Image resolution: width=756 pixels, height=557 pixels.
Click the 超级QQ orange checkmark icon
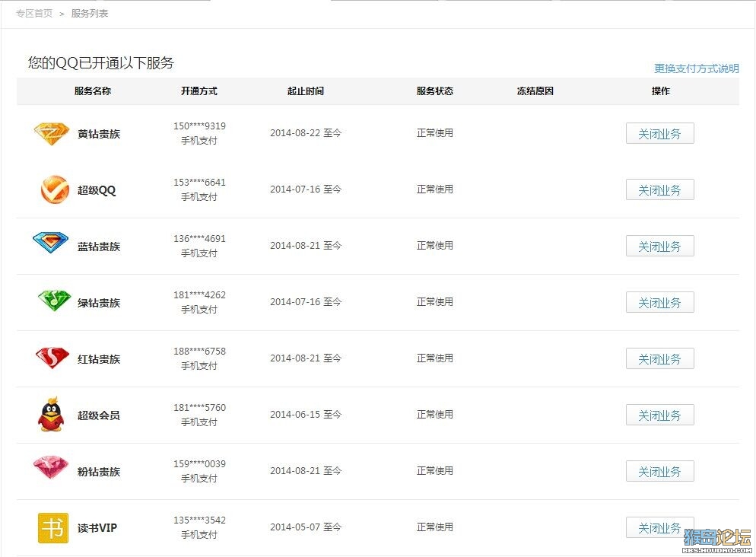pos(55,189)
